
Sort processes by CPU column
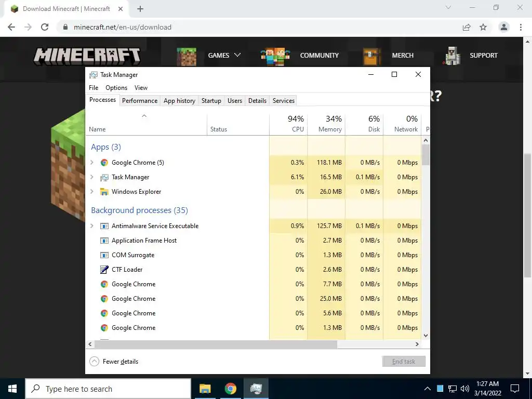(x=288, y=124)
